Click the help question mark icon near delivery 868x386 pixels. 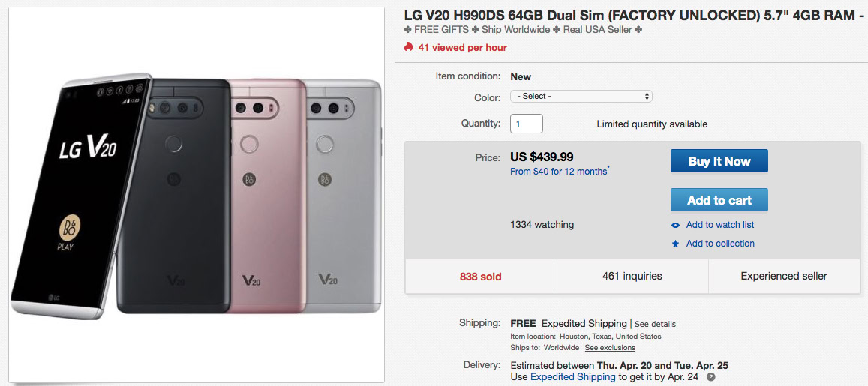[710, 377]
